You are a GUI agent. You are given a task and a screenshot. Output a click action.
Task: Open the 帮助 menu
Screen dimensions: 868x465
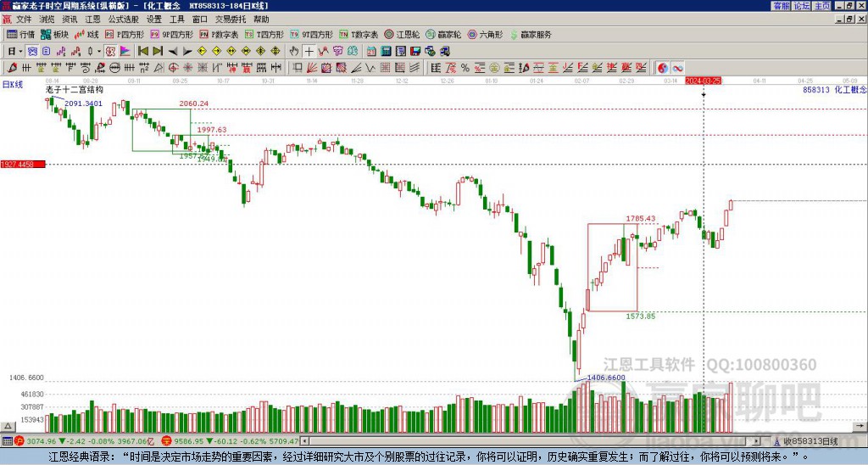tap(261, 20)
